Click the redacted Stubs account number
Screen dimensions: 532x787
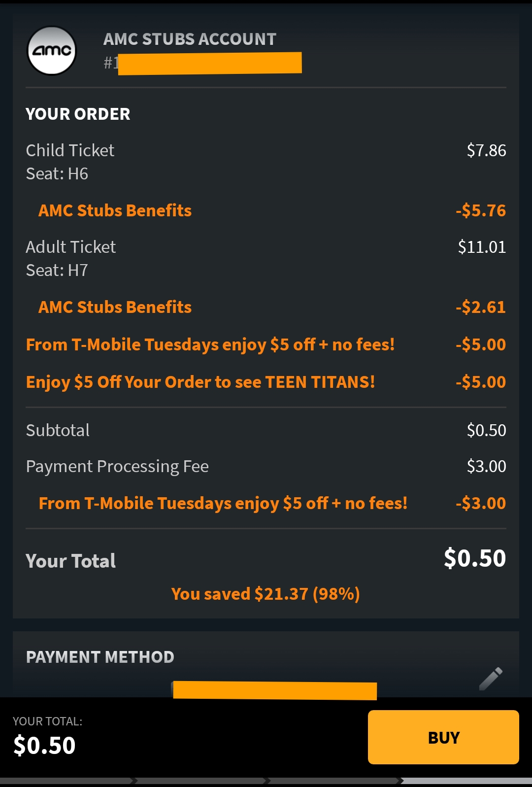pyautogui.click(x=209, y=63)
